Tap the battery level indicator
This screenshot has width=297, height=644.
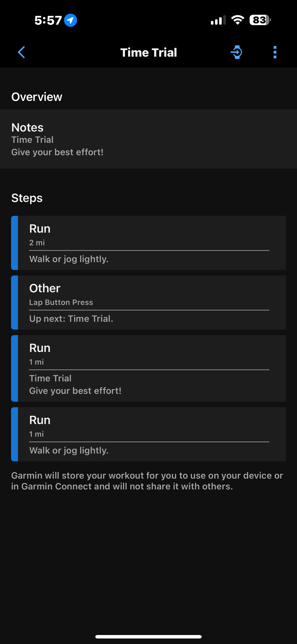tap(260, 20)
